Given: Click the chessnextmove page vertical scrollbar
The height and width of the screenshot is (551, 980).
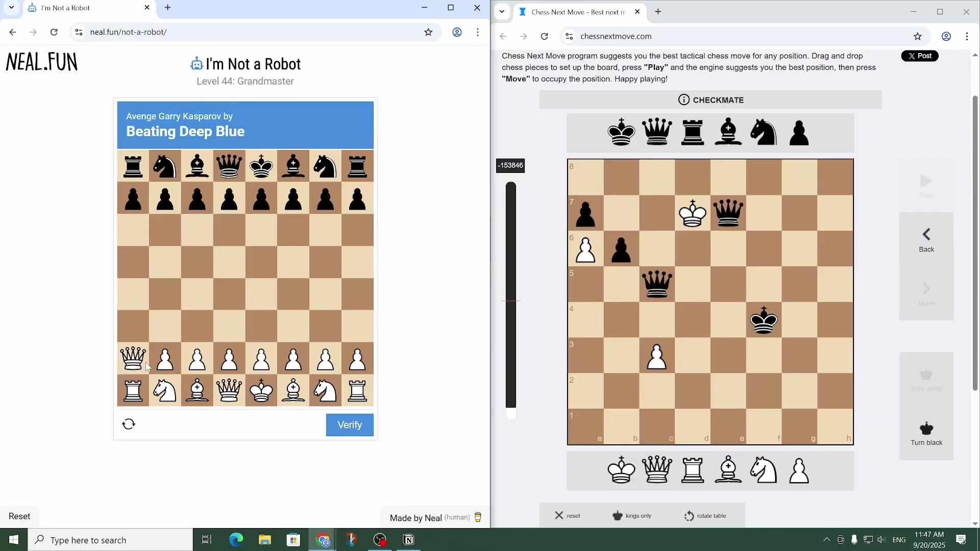Looking at the screenshot, I should (x=975, y=243).
